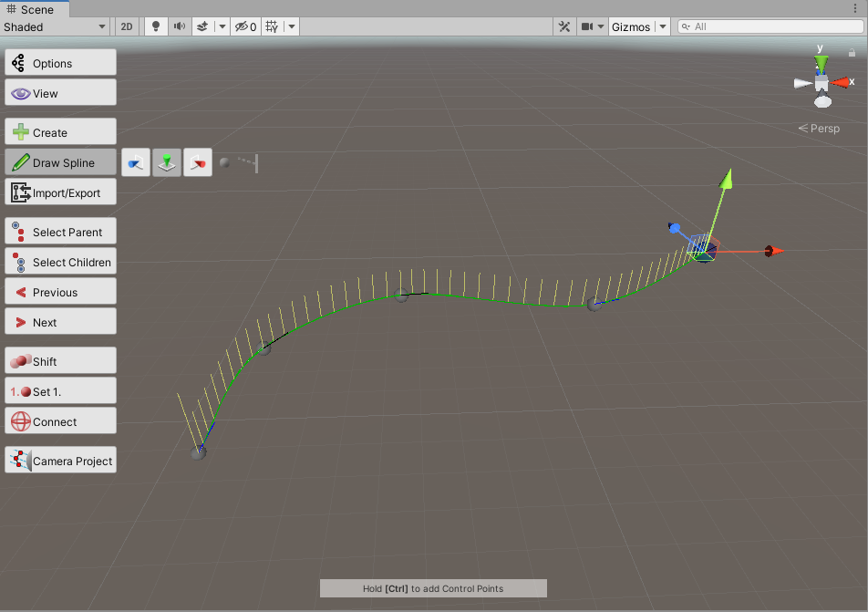Select the Scene tab
Image resolution: width=868 pixels, height=612 pixels.
pos(35,9)
